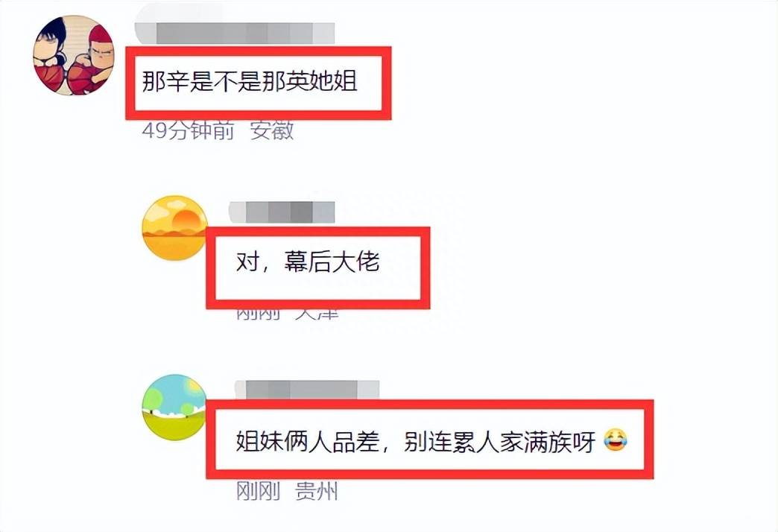Click the 贵州 location label

pyautogui.click(x=317, y=491)
